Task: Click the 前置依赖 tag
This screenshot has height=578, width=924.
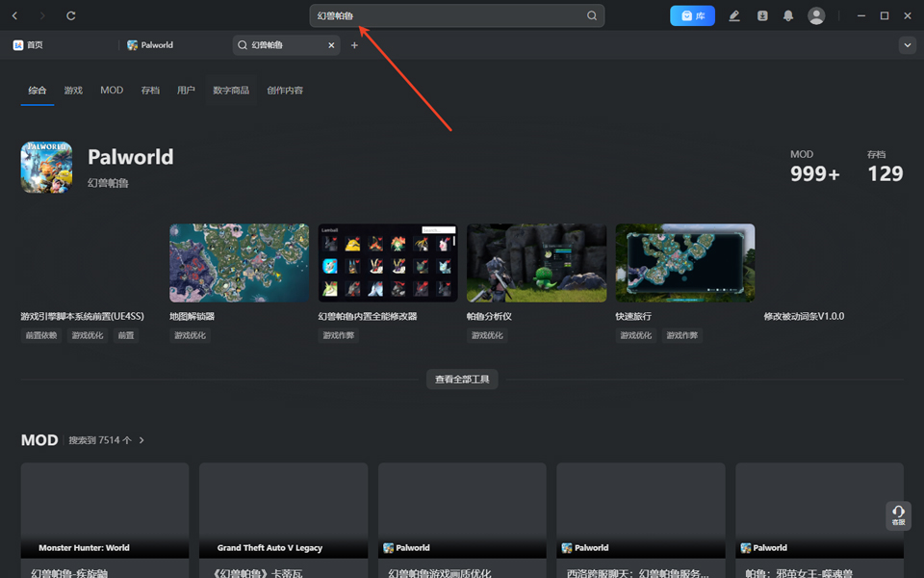Action: (41, 335)
